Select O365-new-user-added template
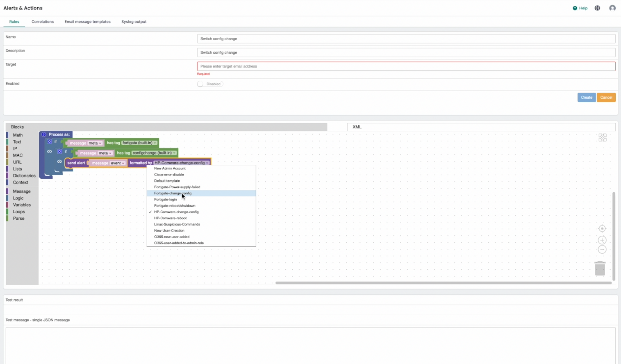This screenshot has width=621, height=364. click(201, 237)
